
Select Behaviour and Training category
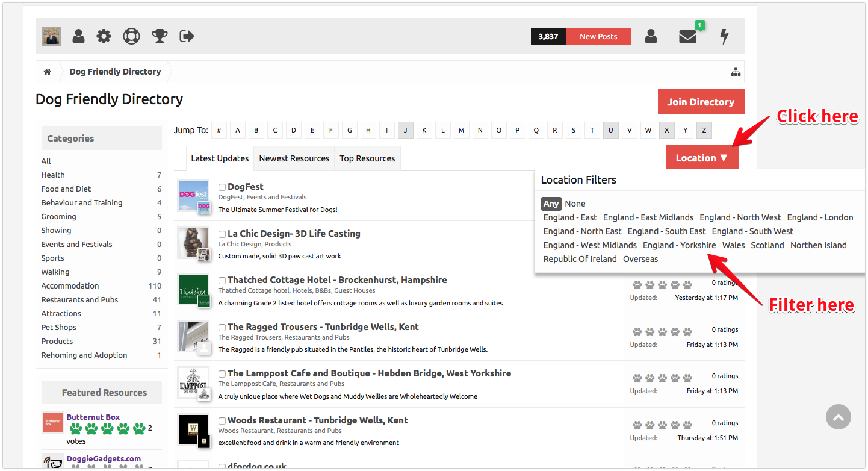pos(82,202)
